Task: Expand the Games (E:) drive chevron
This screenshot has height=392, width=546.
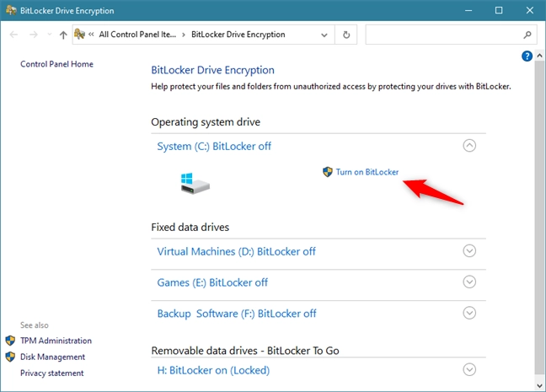Action: 469,282
